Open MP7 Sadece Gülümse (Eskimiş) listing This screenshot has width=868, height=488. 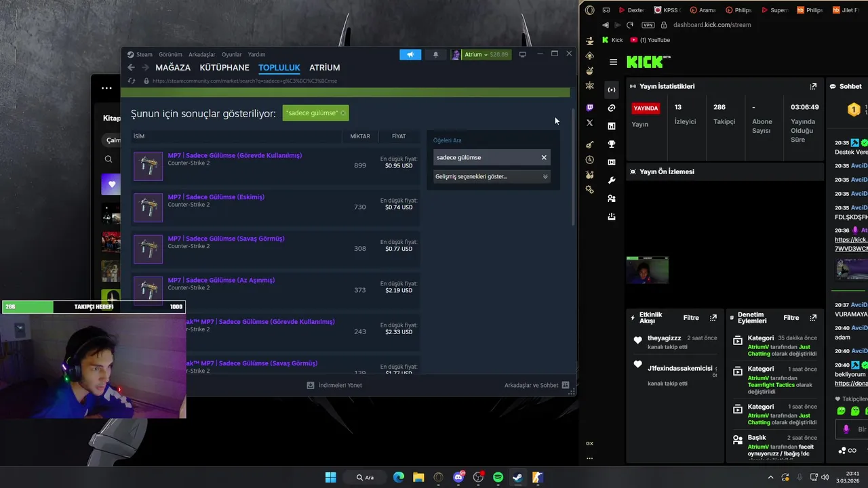[216, 197]
